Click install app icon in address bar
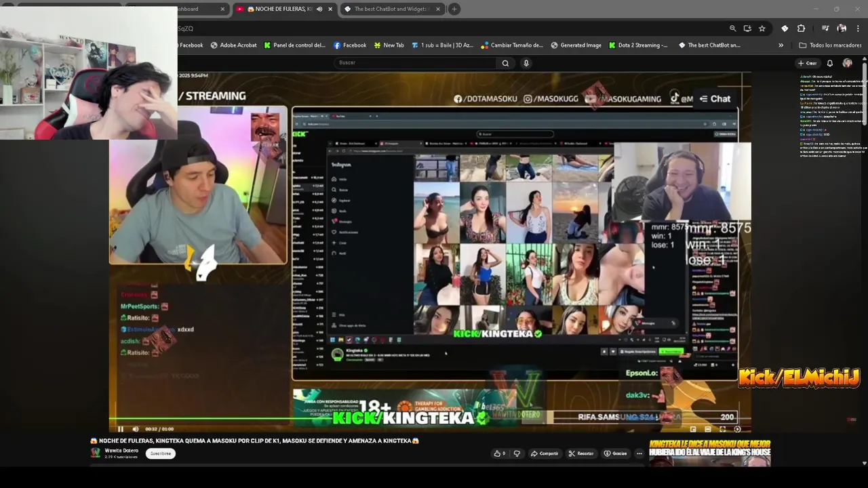This screenshot has width=868, height=488. click(747, 28)
